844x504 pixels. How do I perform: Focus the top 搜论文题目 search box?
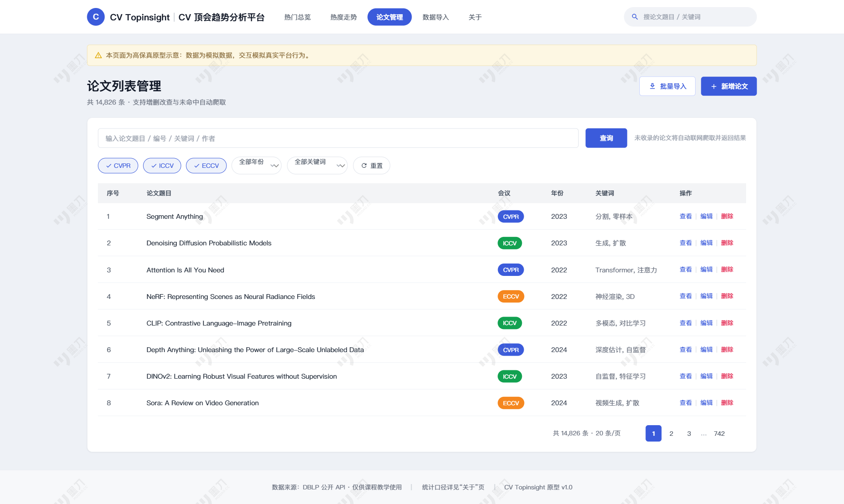pos(690,17)
